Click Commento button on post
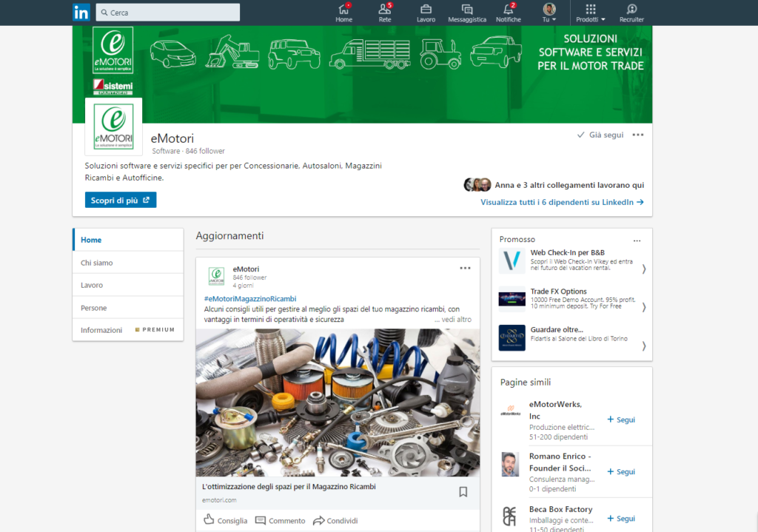Viewport: 758px width, 532px height. tap(281, 520)
